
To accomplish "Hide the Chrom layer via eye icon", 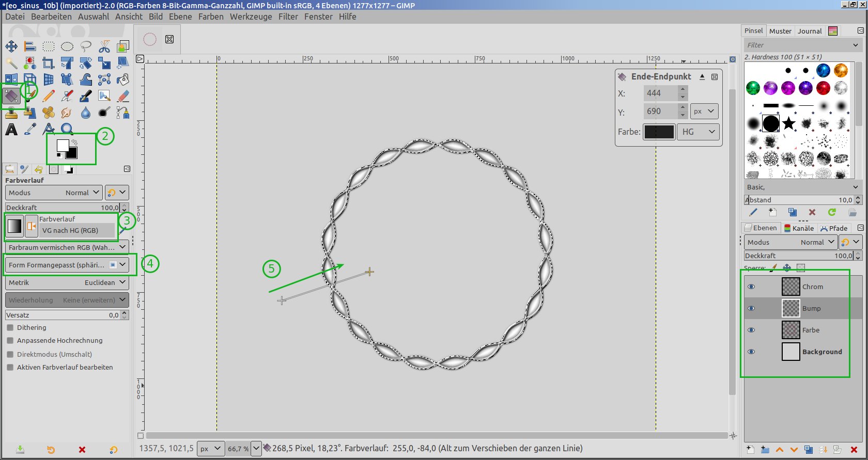I will click(x=751, y=287).
